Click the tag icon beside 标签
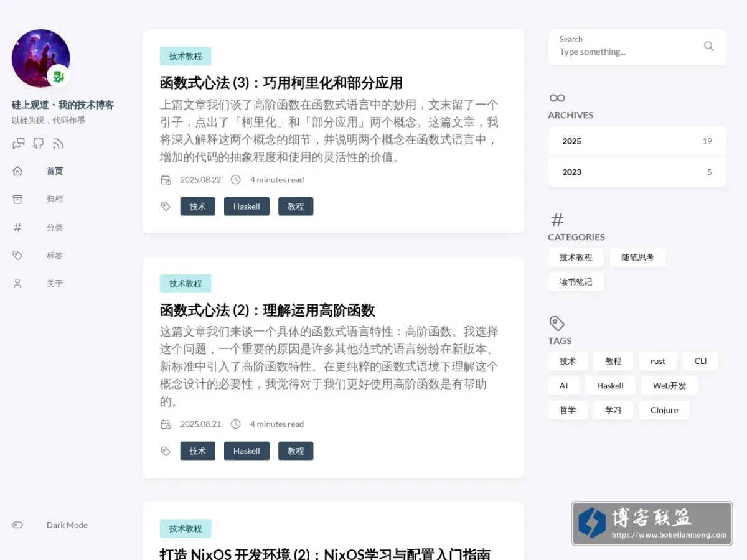Viewport: 747px width, 560px height. [17, 256]
